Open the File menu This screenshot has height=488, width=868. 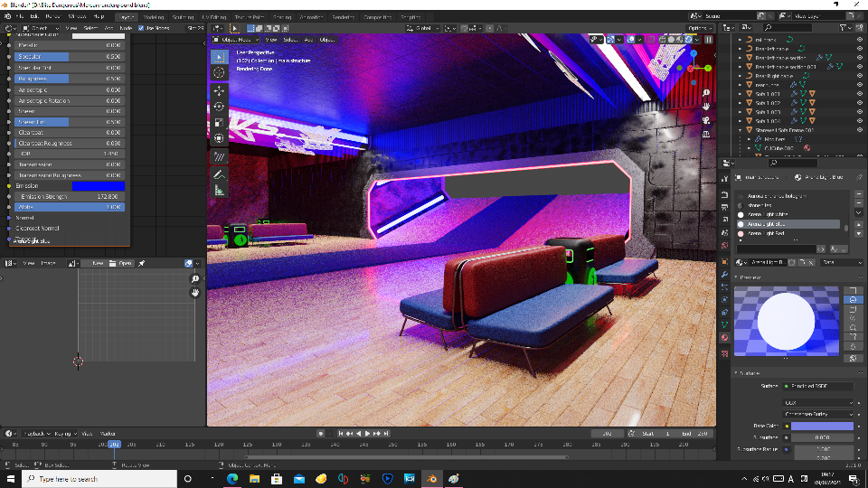point(19,16)
